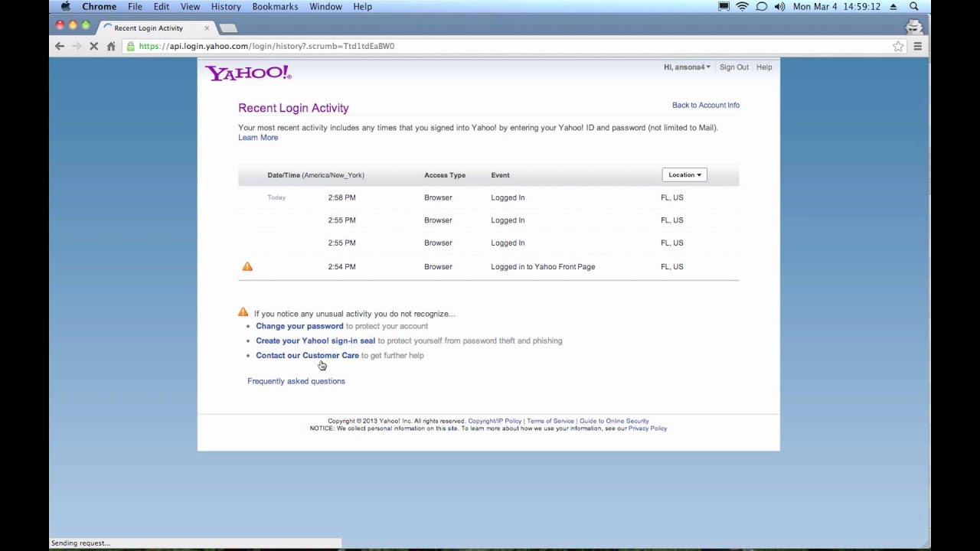
Task: Open Guide to Online Security link
Action: [x=614, y=421]
